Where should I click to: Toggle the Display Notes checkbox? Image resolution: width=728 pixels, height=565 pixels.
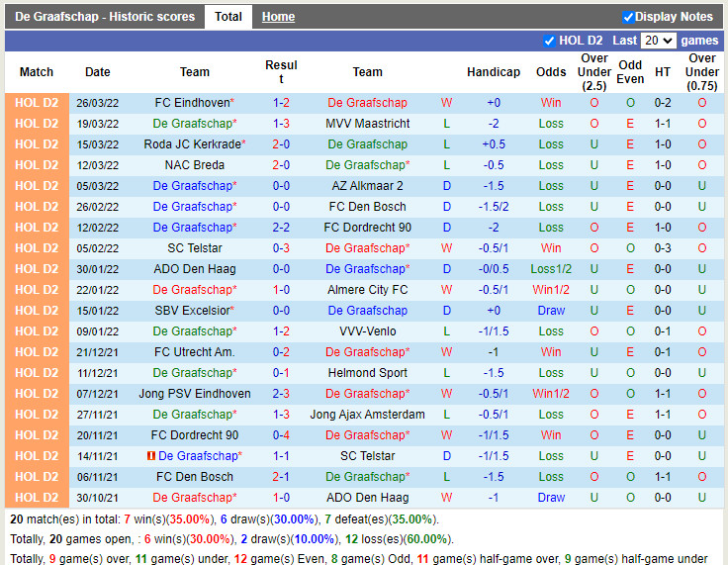click(628, 17)
